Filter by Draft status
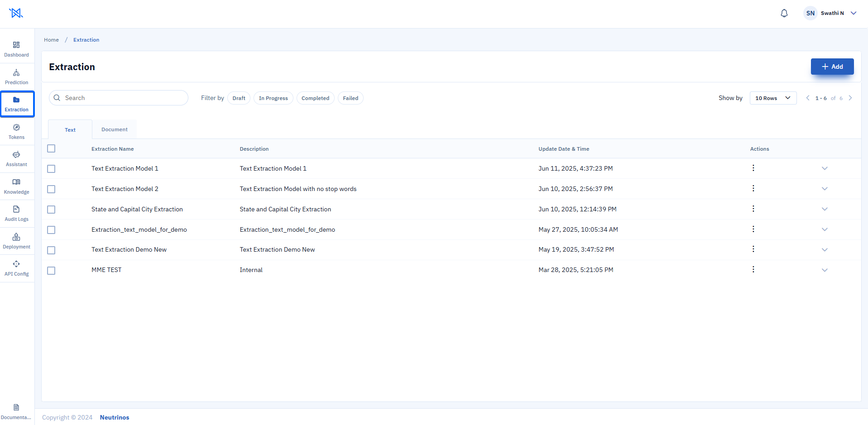 point(239,98)
